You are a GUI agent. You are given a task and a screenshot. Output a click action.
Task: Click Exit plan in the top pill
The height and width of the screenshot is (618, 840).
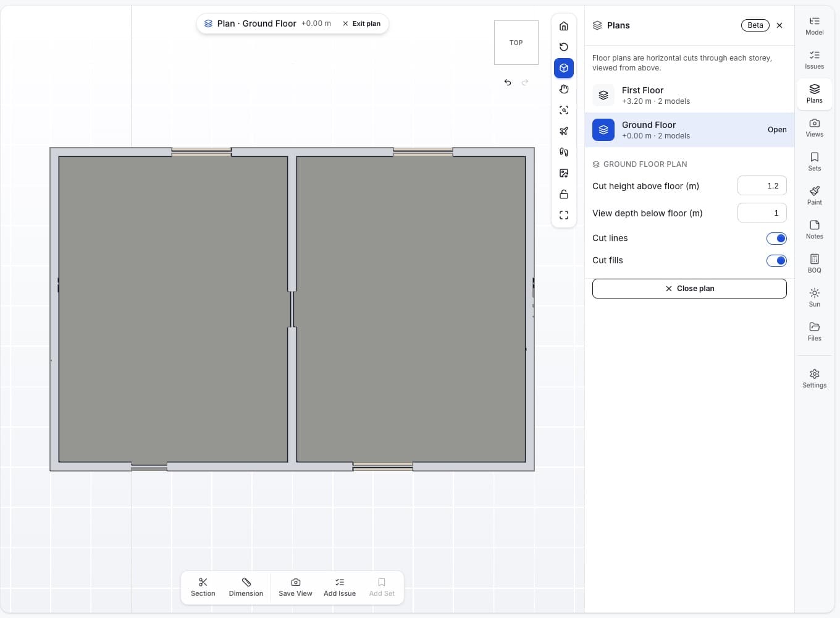click(x=362, y=23)
